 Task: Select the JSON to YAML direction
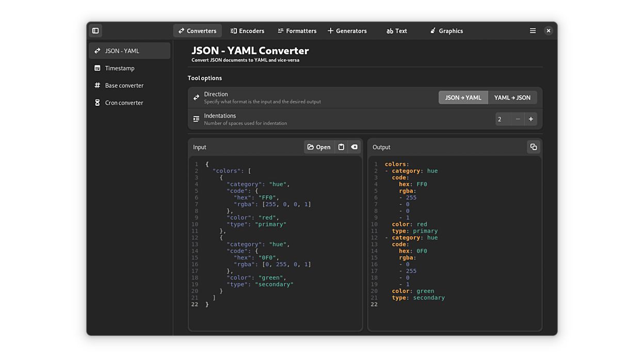(463, 97)
